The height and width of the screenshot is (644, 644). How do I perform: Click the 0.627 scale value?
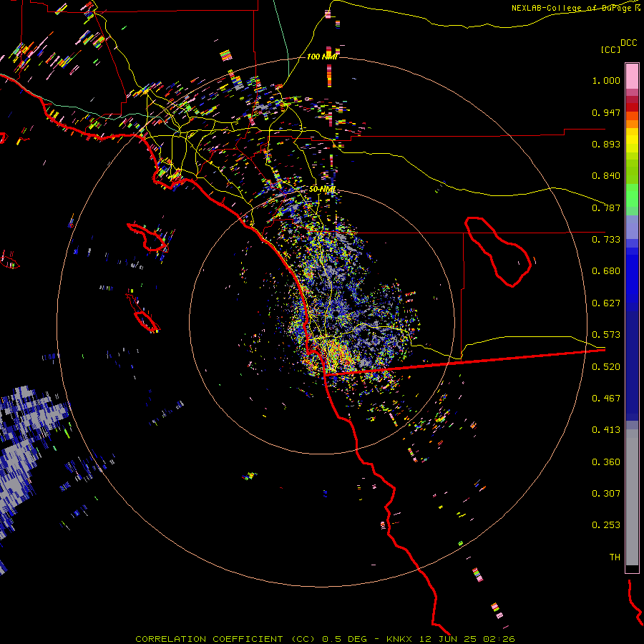tap(606, 303)
